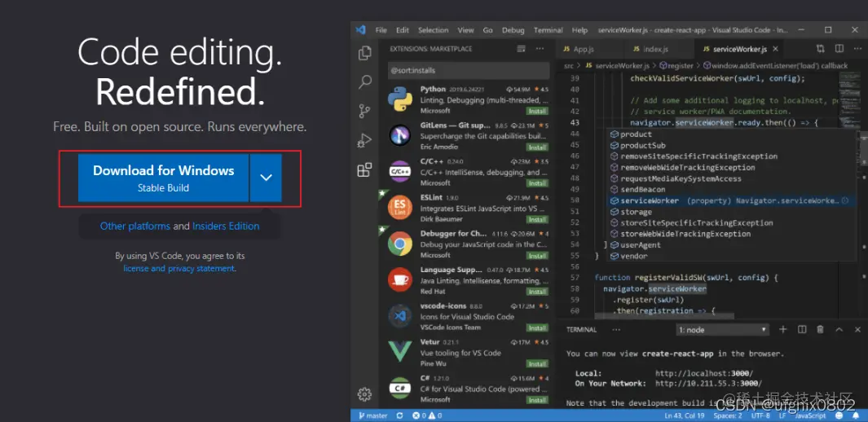Screen dimensions: 868x422
Task: Open the Extensions panel more actions ellipsis
Action: coord(540,49)
